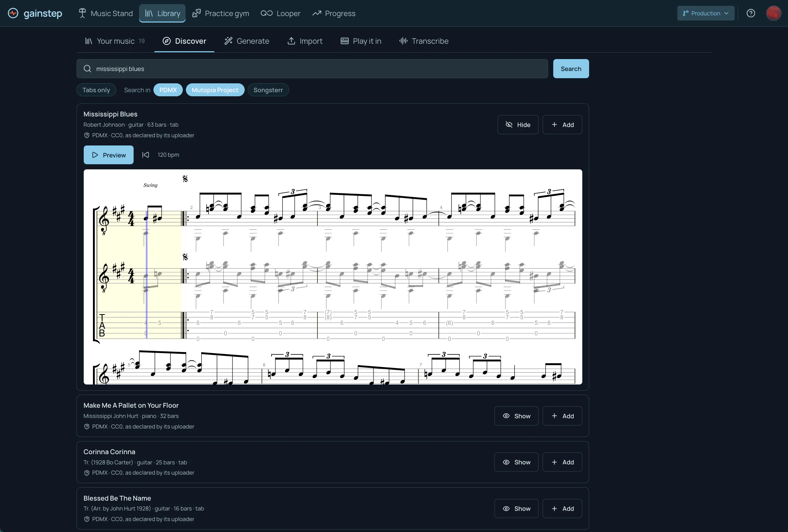Click the Import upload icon
This screenshot has height=532, width=788.
[x=291, y=41]
